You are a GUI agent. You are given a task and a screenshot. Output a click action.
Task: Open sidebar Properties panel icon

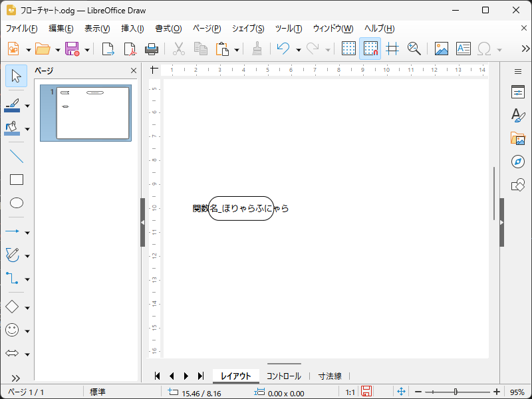pyautogui.click(x=518, y=92)
